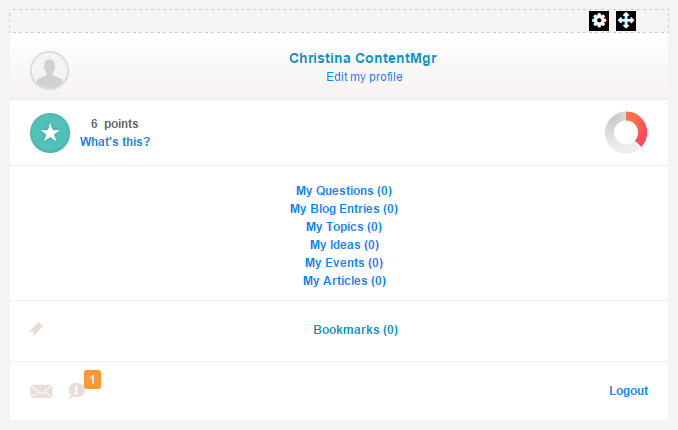This screenshot has height=430, width=678.
Task: Click the Logout link
Action: tap(628, 391)
